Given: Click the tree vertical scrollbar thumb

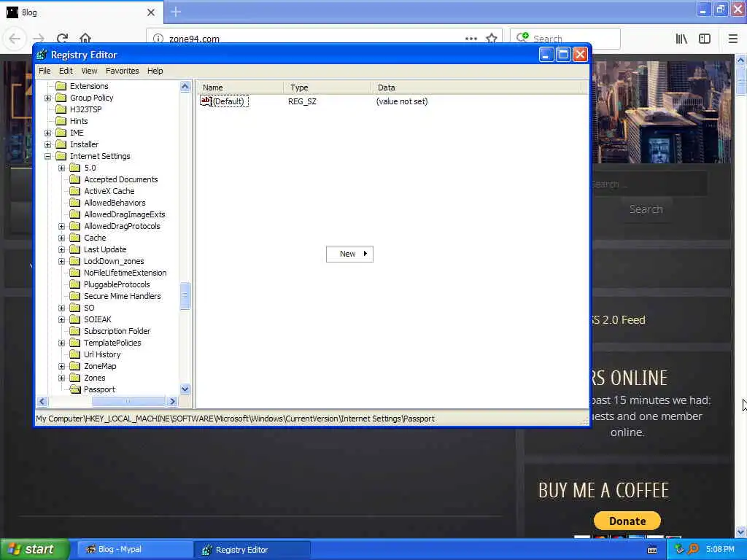Looking at the screenshot, I should 185,296.
